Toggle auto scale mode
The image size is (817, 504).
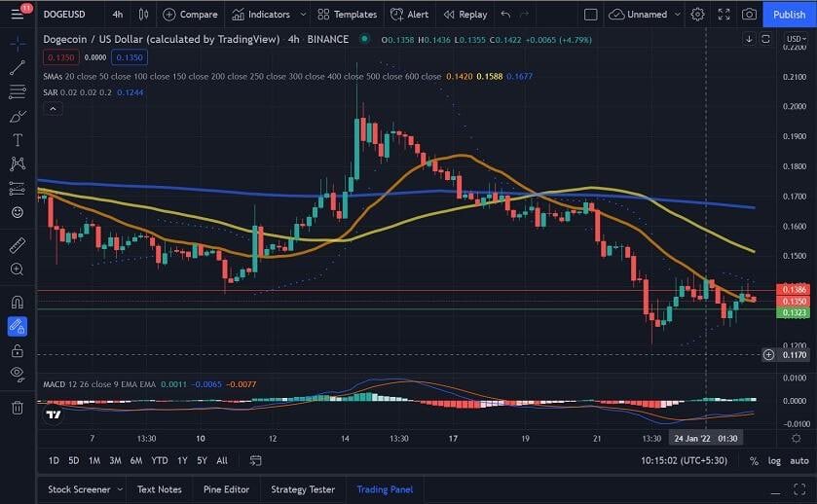coord(799,461)
